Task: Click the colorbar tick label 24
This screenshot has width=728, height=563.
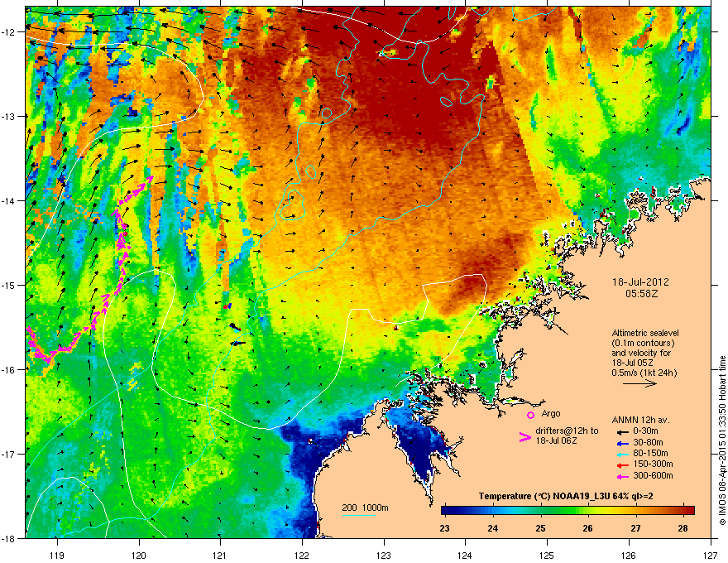Action: tap(492, 528)
